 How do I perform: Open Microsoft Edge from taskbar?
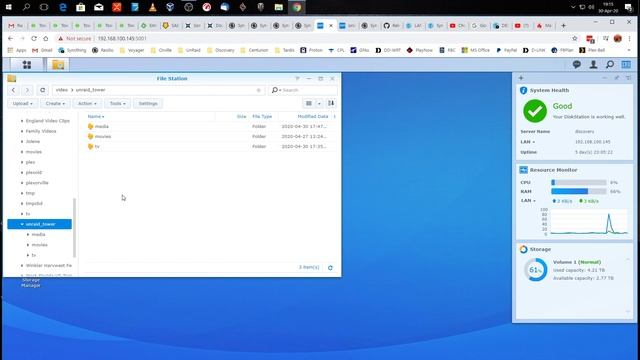pos(62,7)
